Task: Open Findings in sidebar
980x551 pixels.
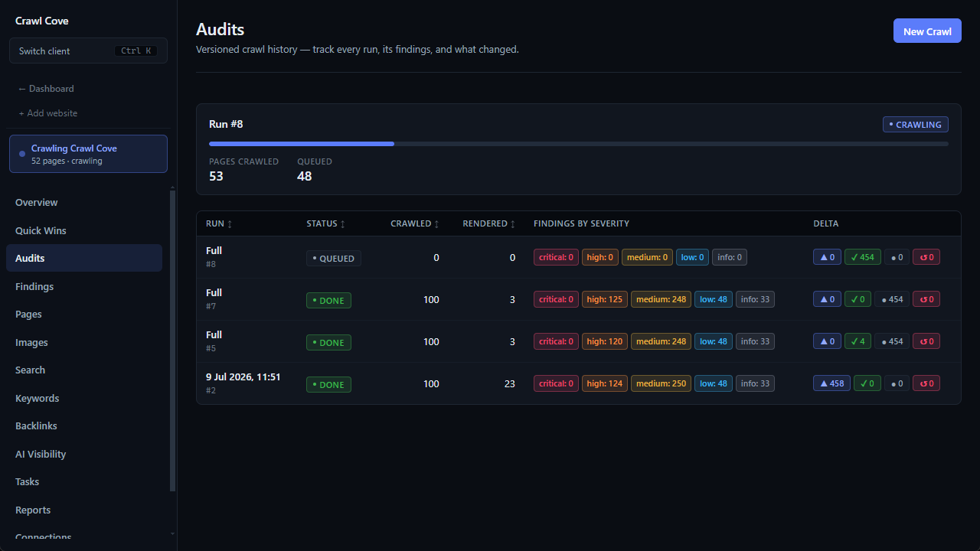Action: [84, 286]
